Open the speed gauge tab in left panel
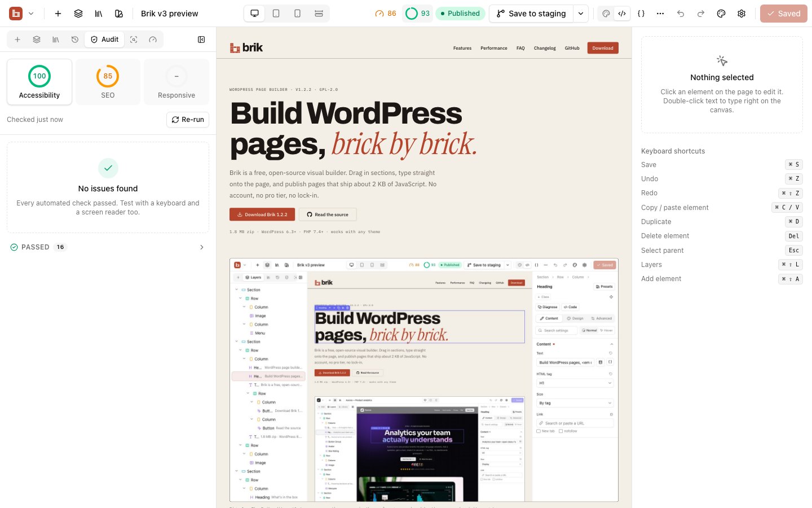This screenshot has width=812, height=508. [x=153, y=40]
